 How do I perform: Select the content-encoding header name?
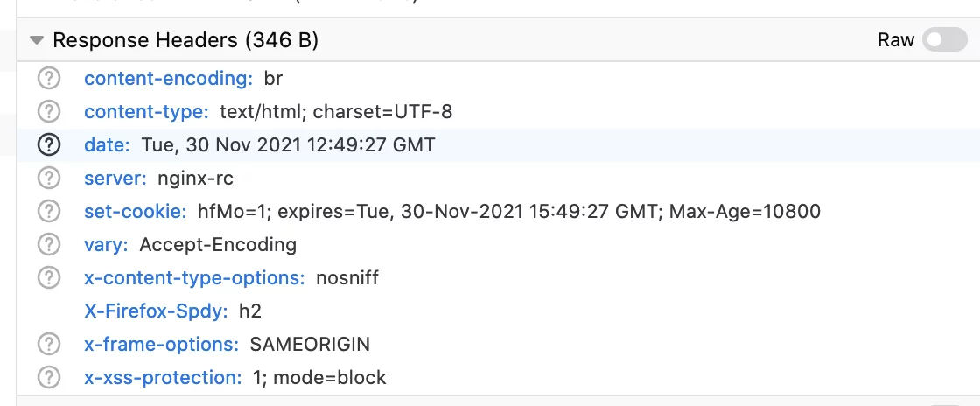pos(169,79)
